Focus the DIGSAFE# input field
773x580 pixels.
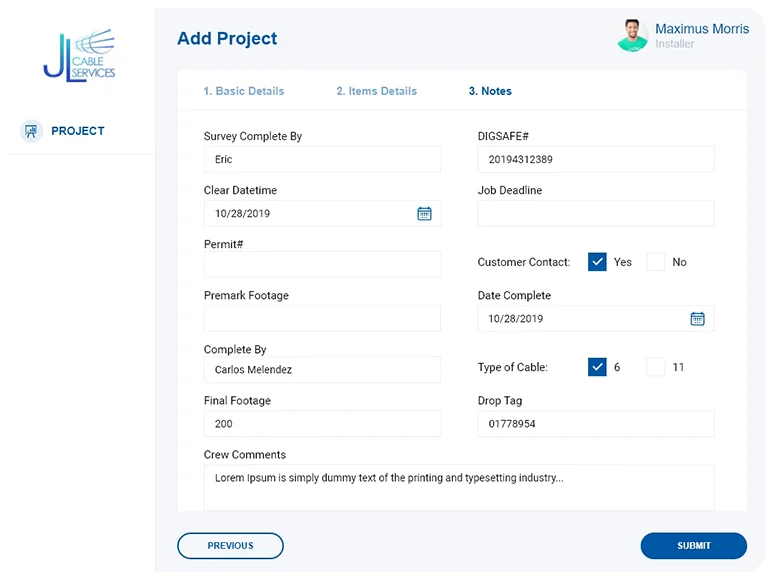pos(595,159)
